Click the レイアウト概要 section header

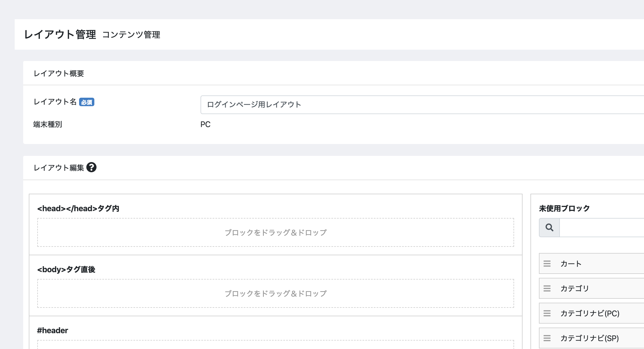pos(59,73)
